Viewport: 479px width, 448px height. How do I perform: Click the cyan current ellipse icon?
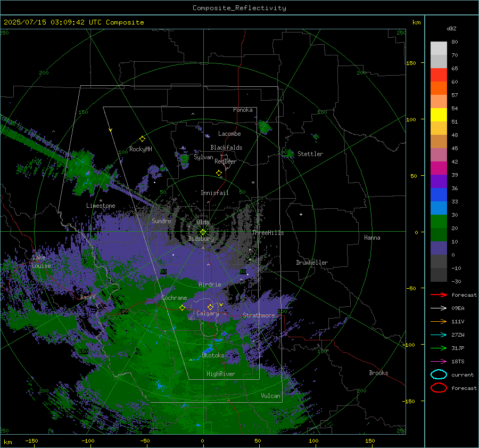[439, 374]
